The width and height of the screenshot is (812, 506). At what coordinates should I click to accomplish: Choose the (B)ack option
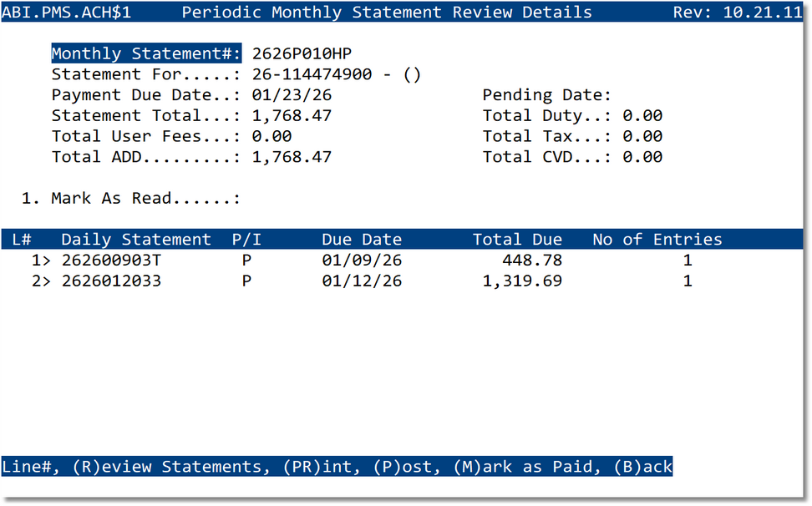(x=642, y=467)
